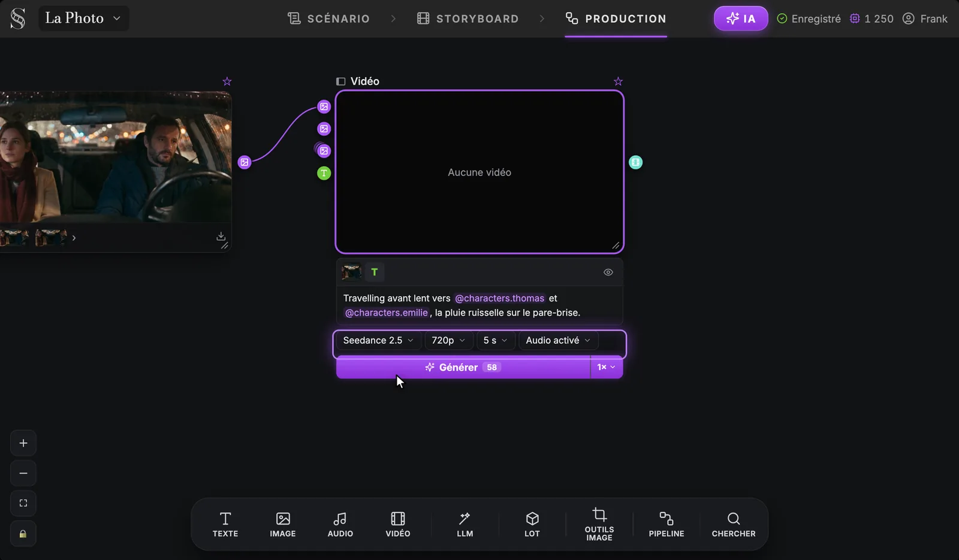The height and width of the screenshot is (560, 959).
Task: Show more image variants with the chevron
Action: 74,238
